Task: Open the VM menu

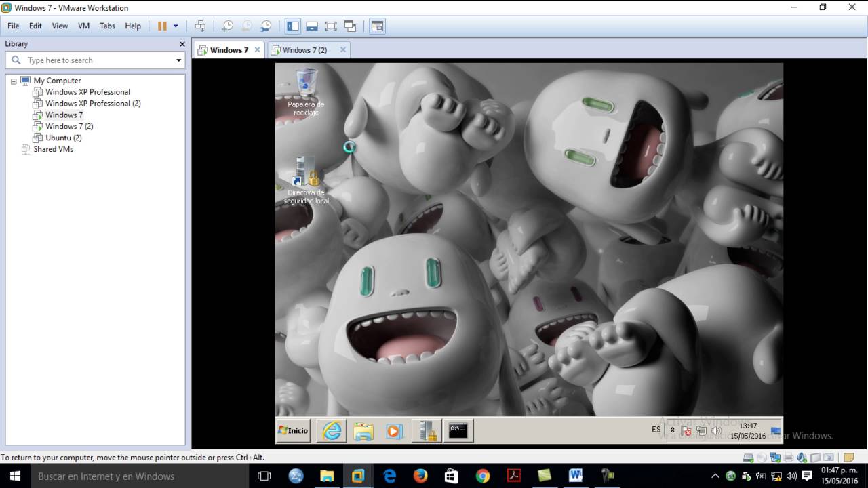Action: 83,26
